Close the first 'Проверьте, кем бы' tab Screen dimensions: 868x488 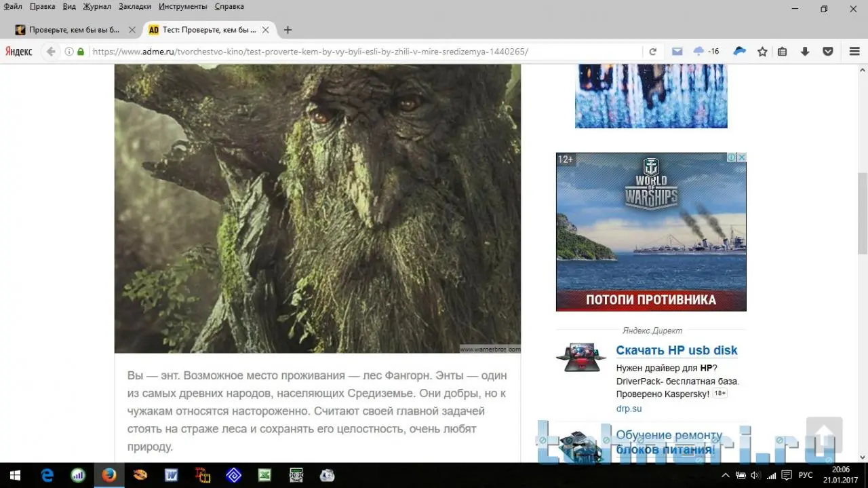click(x=132, y=30)
